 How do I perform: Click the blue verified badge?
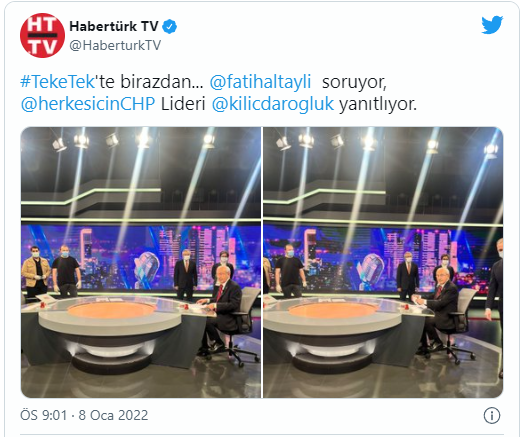(x=170, y=27)
